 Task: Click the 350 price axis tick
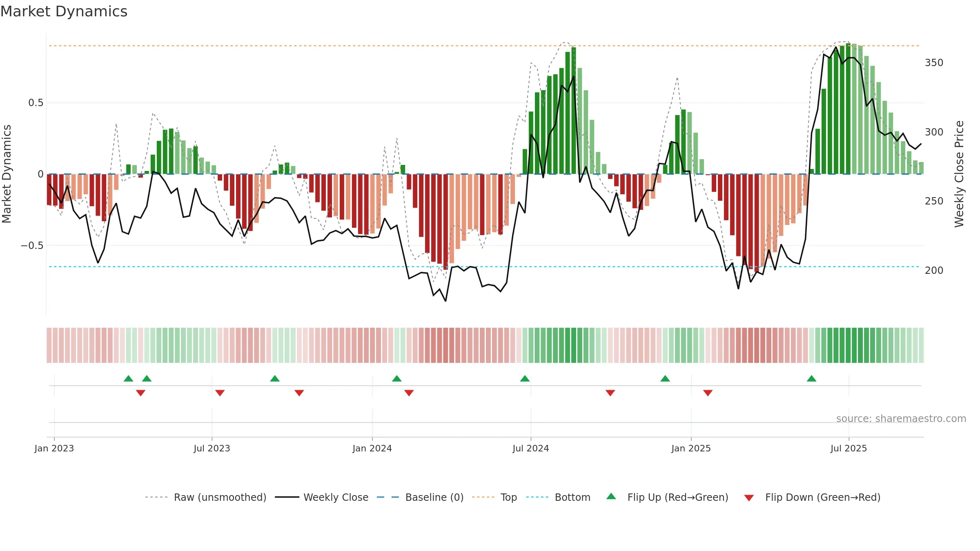(934, 63)
